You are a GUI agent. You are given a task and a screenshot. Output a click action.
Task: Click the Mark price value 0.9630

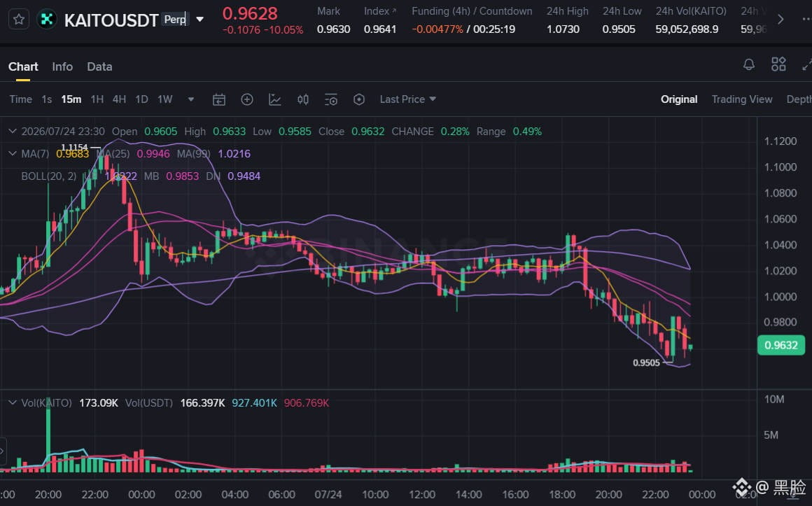tap(333, 29)
